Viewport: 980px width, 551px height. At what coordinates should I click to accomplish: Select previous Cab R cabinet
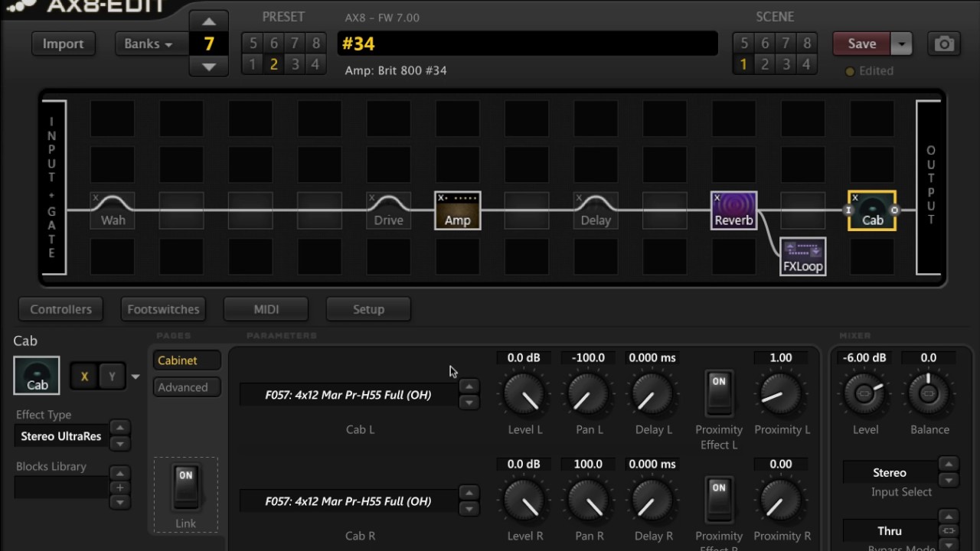click(x=469, y=493)
